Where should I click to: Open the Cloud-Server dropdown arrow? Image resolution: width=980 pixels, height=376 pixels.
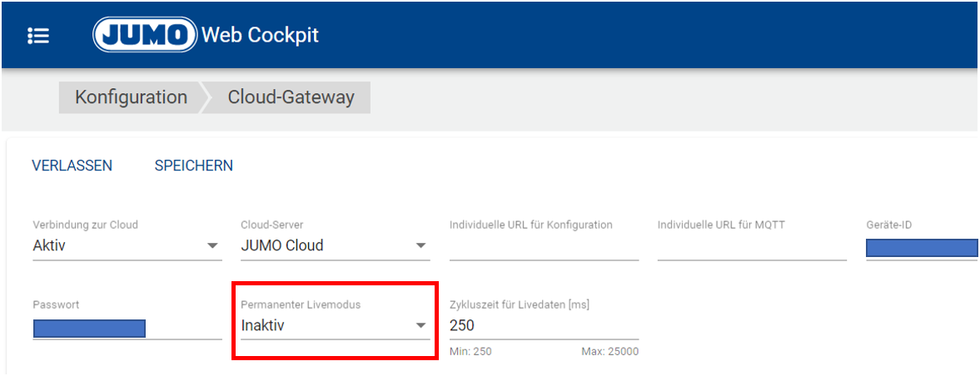[x=420, y=246]
